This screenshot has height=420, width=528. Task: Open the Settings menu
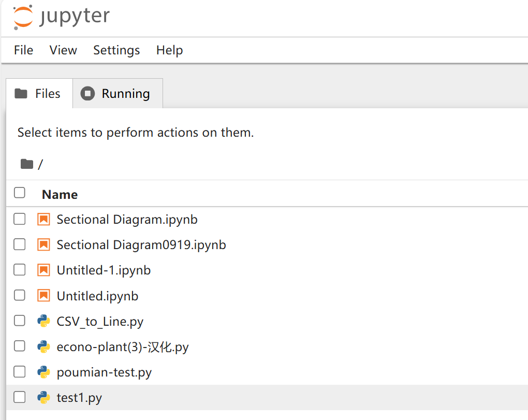coord(116,50)
